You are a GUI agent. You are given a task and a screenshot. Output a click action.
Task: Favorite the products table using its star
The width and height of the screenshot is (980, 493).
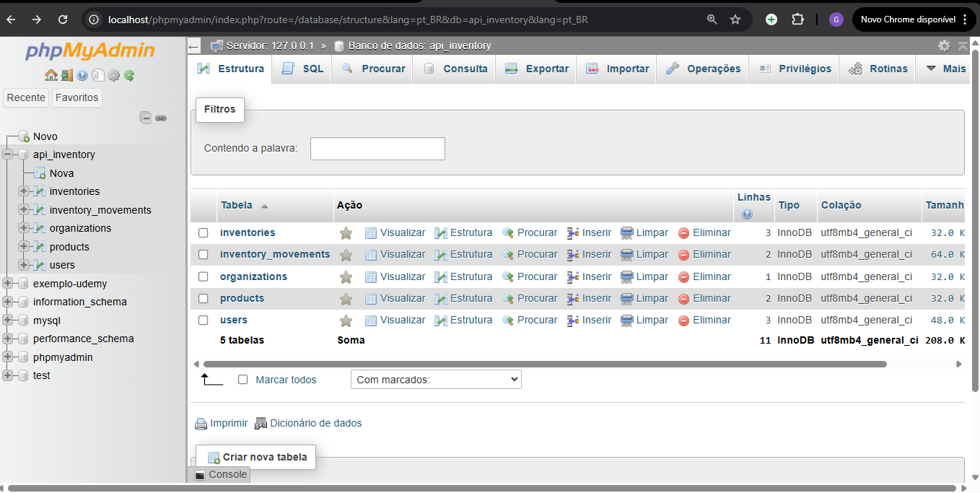[x=346, y=298]
